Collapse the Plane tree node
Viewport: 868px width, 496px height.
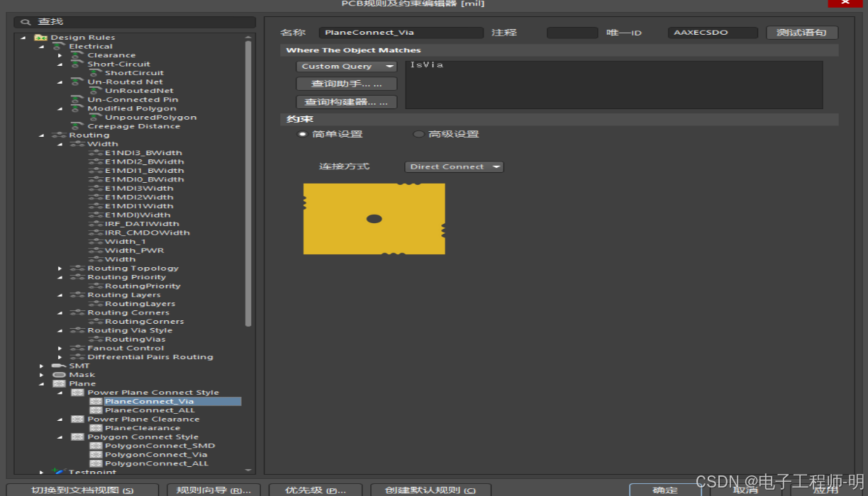pos(42,384)
